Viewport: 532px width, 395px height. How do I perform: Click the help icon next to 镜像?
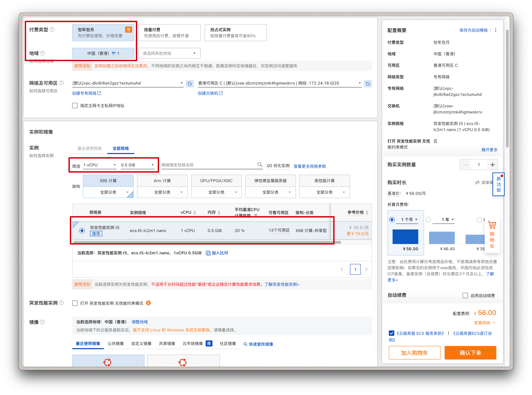42,322
